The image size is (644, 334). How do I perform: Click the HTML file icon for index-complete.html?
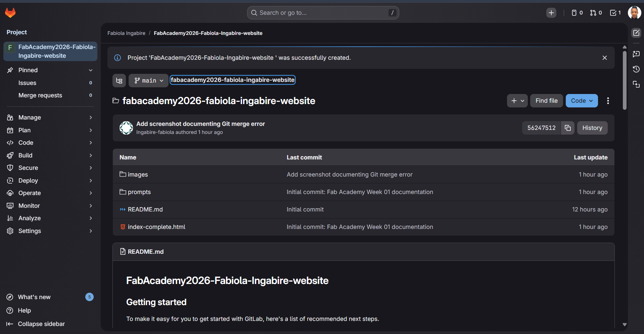[123, 227]
